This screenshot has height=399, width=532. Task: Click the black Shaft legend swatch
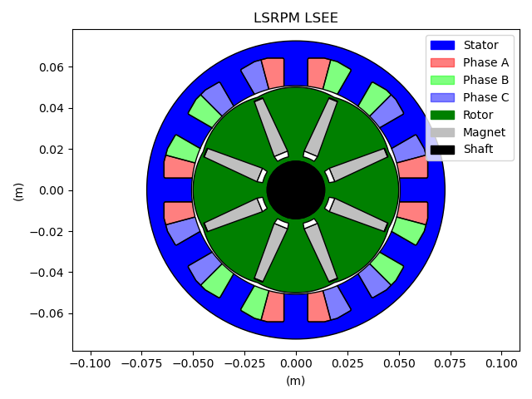point(442,150)
